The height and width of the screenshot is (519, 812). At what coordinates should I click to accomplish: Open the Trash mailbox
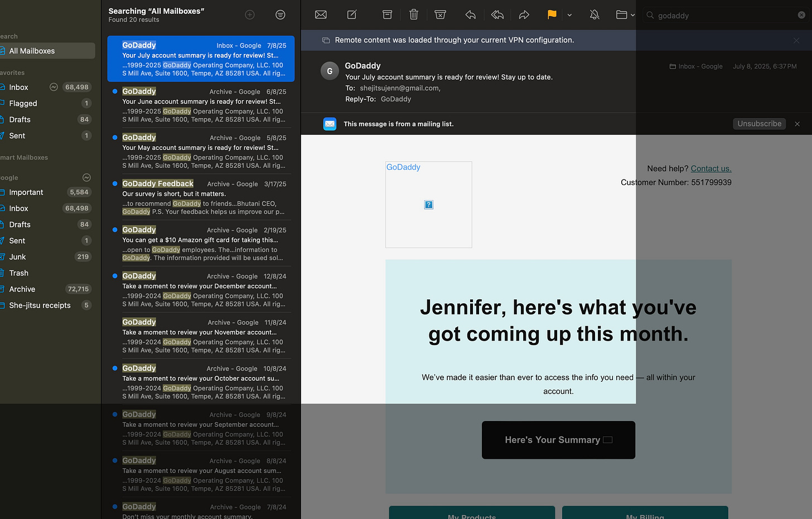tap(47, 273)
